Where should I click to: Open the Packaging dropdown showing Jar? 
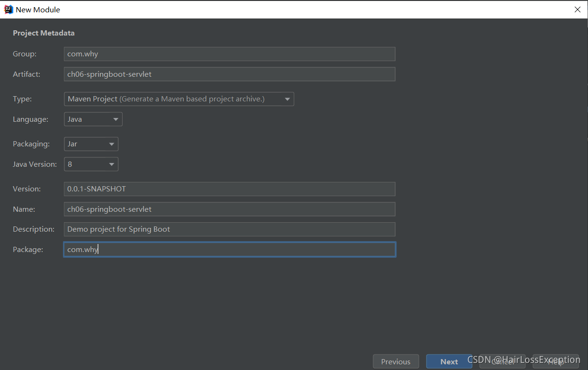coord(91,144)
